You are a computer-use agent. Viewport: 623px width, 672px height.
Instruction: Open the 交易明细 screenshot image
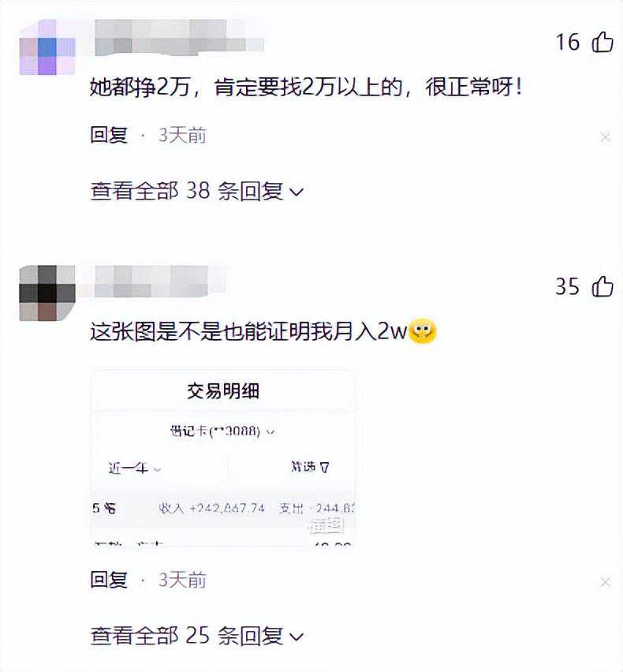(223, 457)
